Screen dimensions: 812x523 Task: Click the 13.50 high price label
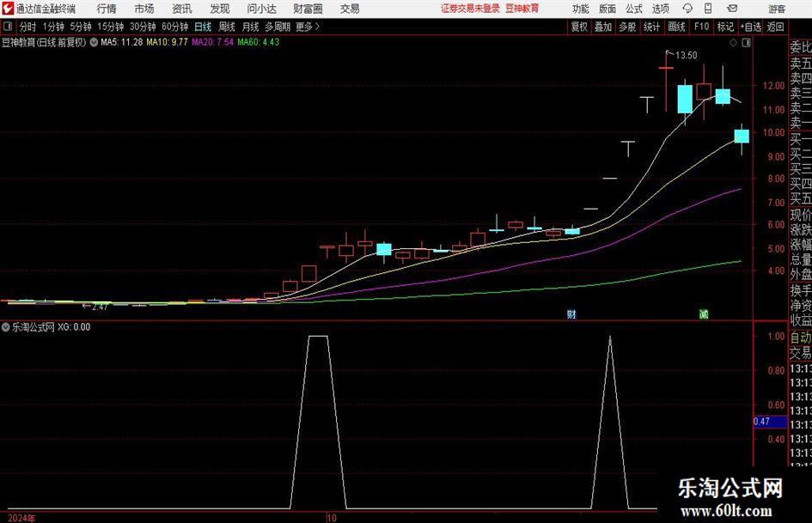tap(687, 56)
